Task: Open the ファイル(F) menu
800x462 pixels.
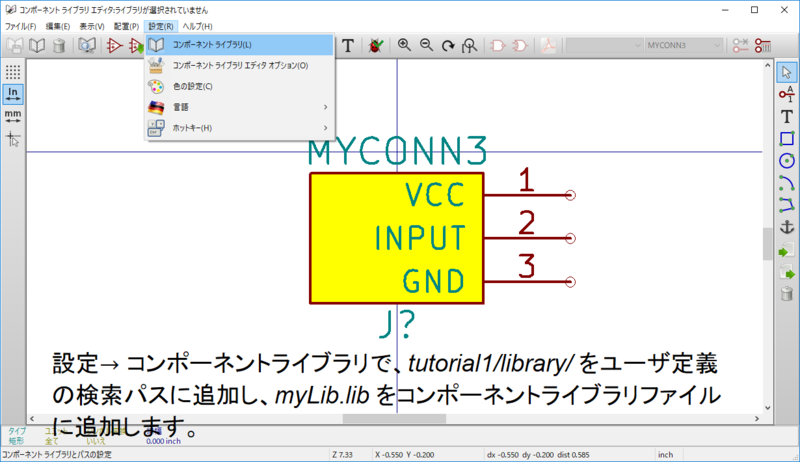Action: pyautogui.click(x=20, y=26)
